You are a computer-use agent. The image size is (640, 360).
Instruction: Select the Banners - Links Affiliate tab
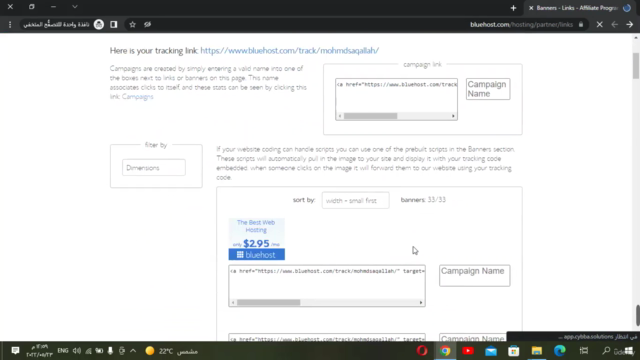580,8
